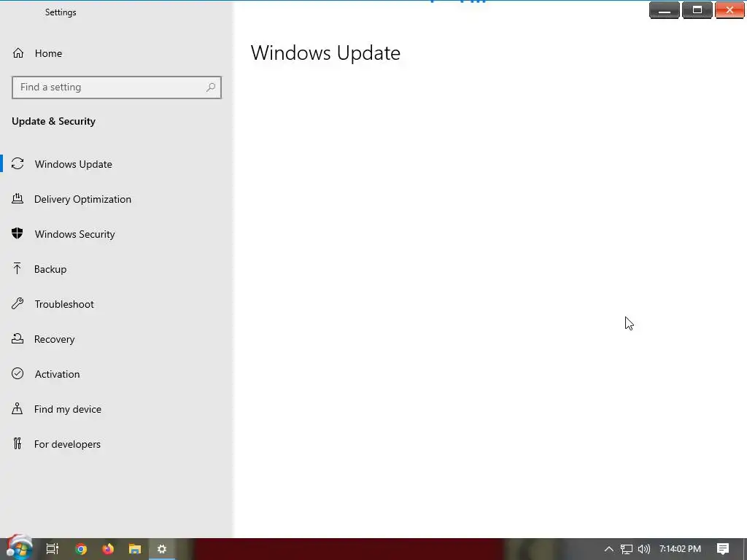This screenshot has height=560, width=747.
Task: Open Task View from taskbar
Action: click(53, 549)
